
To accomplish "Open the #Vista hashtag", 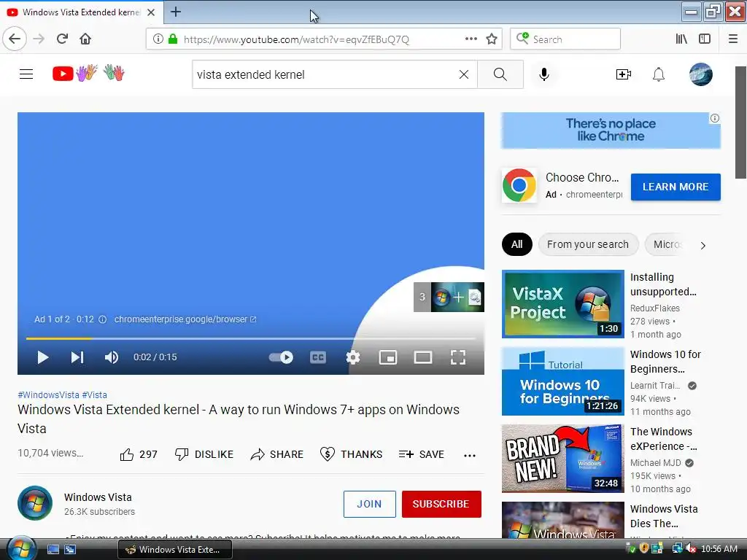I will click(94, 394).
